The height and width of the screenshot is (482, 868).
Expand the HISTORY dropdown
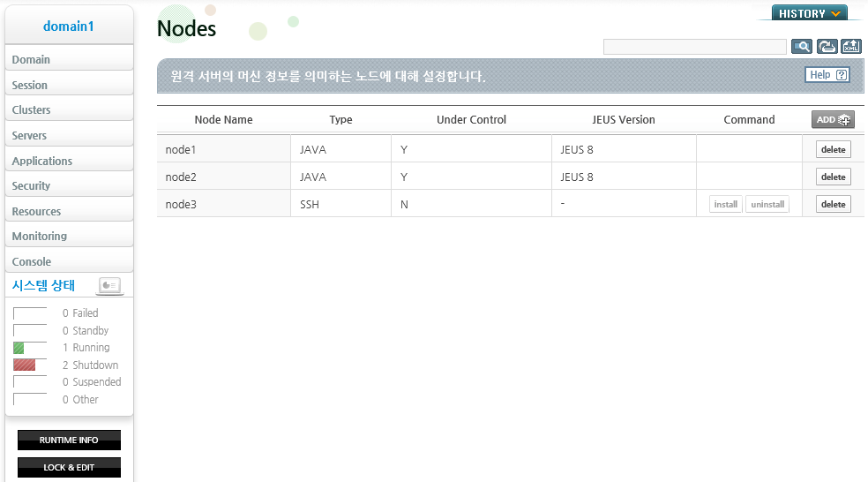tap(809, 13)
